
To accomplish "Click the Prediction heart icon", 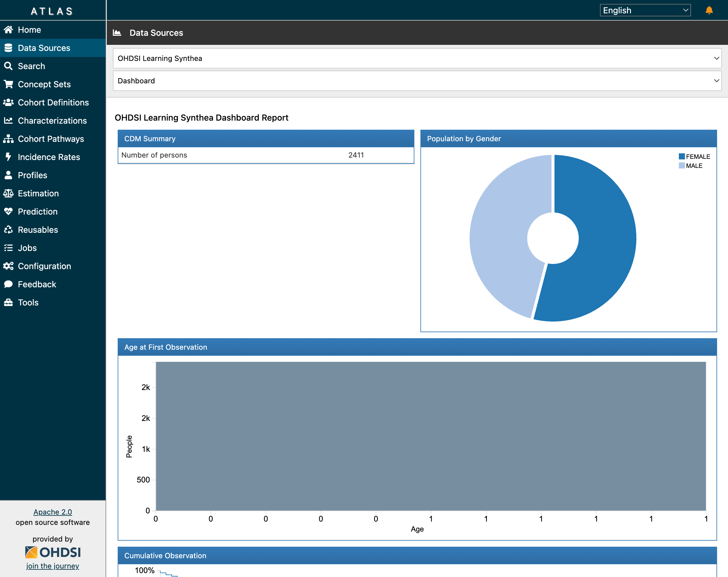I will 9,211.
